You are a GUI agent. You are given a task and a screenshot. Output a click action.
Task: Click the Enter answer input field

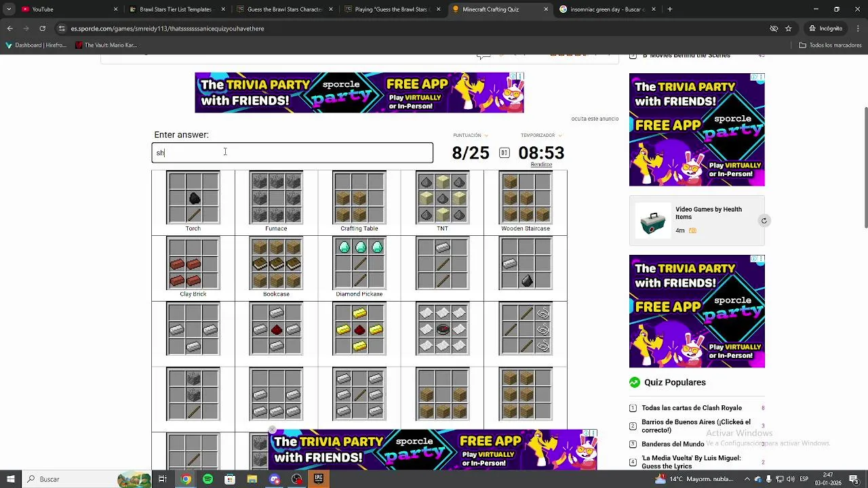point(292,152)
